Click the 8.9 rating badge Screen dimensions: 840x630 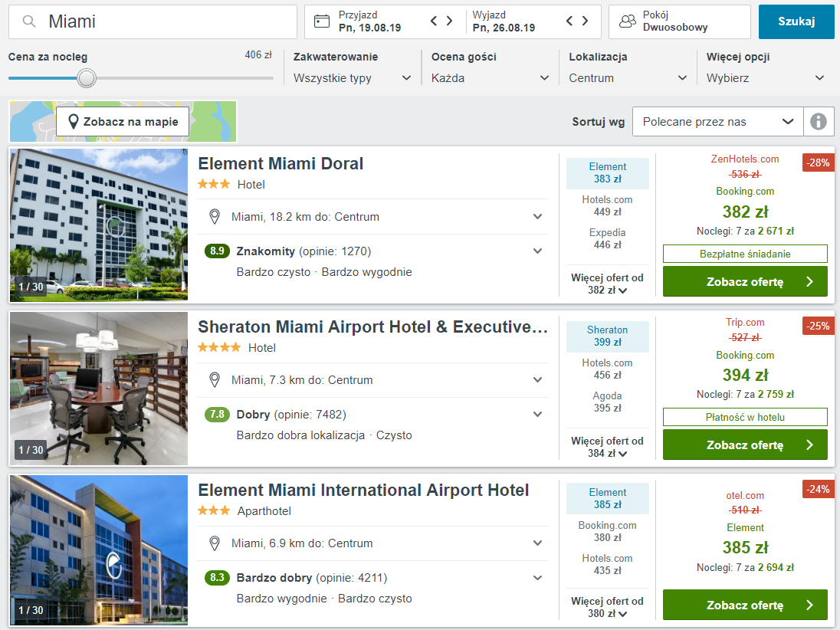(x=217, y=251)
